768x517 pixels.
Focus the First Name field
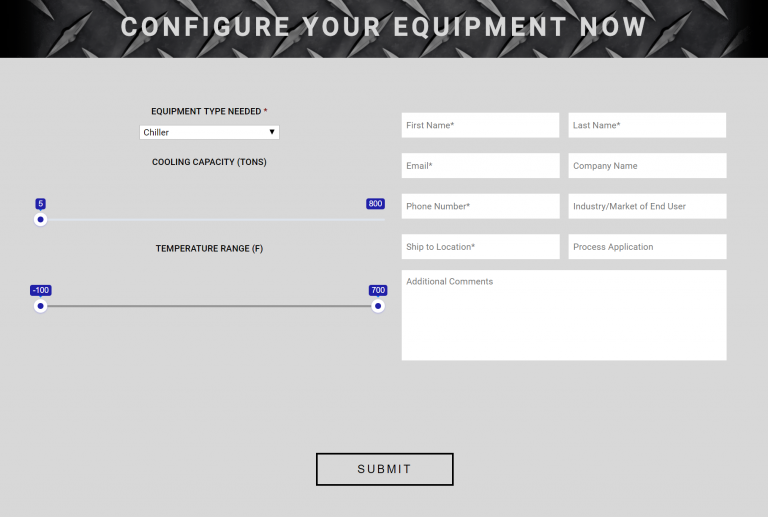480,125
